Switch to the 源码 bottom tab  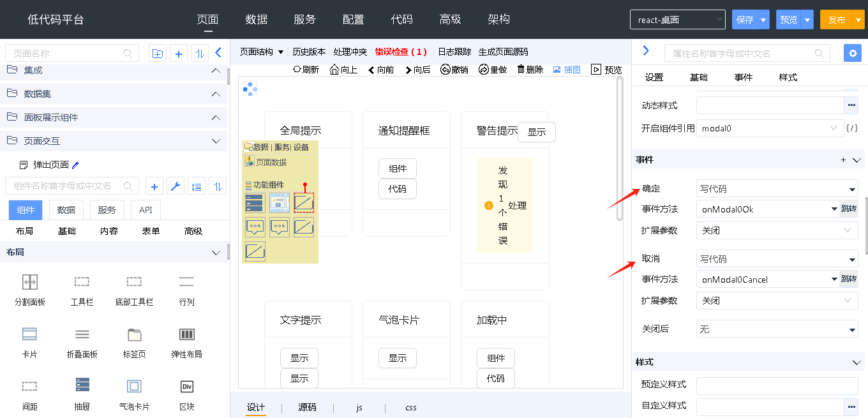(x=307, y=407)
